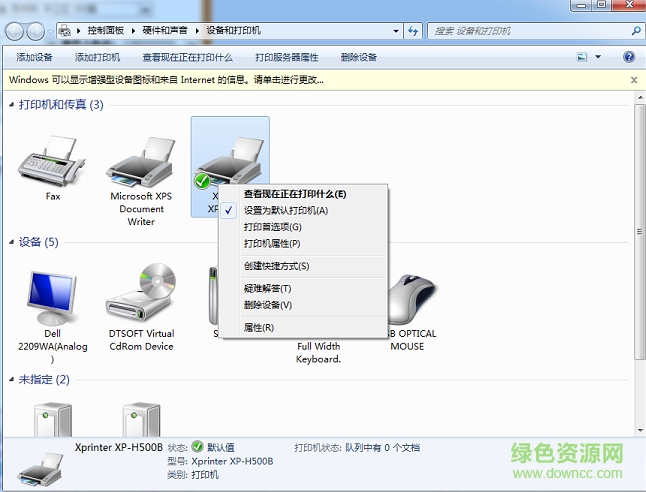The height and width of the screenshot is (492, 646).
Task: Open the help question mark icon
Action: pos(629,57)
